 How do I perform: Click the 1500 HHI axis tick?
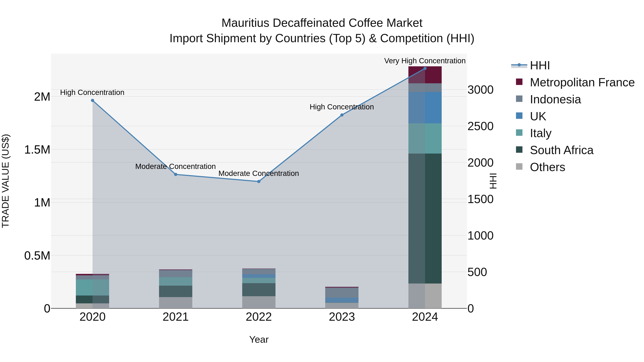tap(480, 199)
